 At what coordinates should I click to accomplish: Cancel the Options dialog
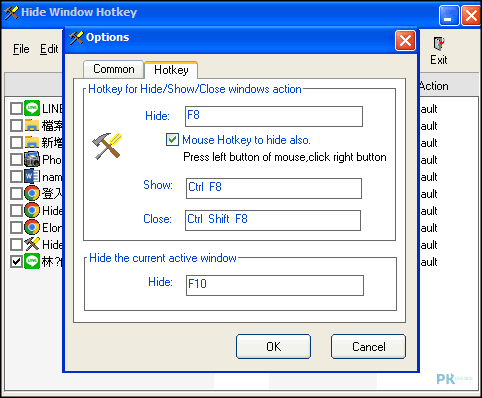click(x=368, y=347)
